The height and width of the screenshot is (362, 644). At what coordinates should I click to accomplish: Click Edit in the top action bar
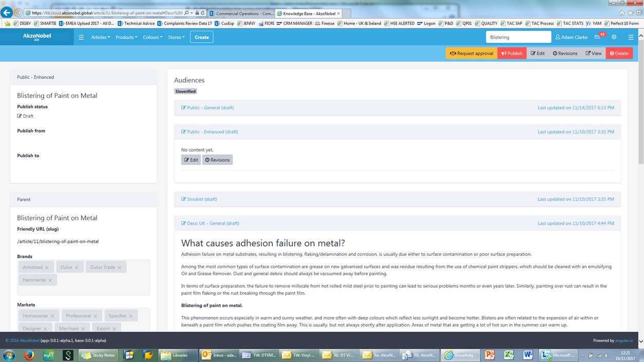pyautogui.click(x=538, y=53)
